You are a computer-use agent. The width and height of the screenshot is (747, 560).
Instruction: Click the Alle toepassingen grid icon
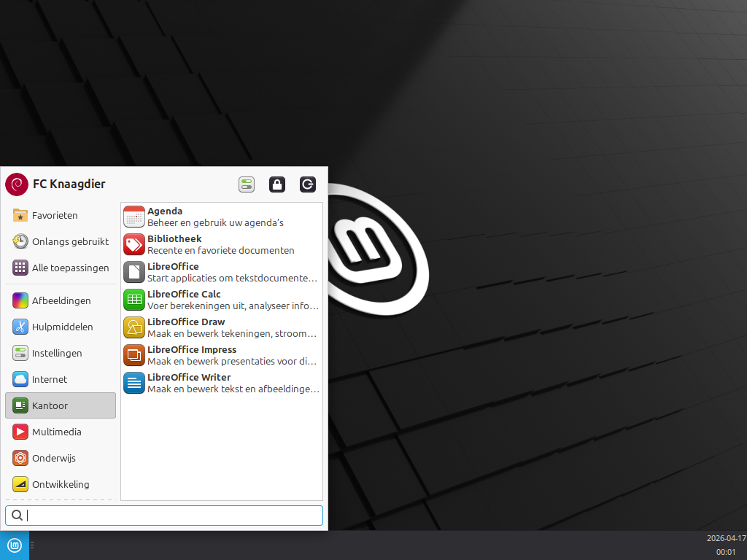coord(20,268)
